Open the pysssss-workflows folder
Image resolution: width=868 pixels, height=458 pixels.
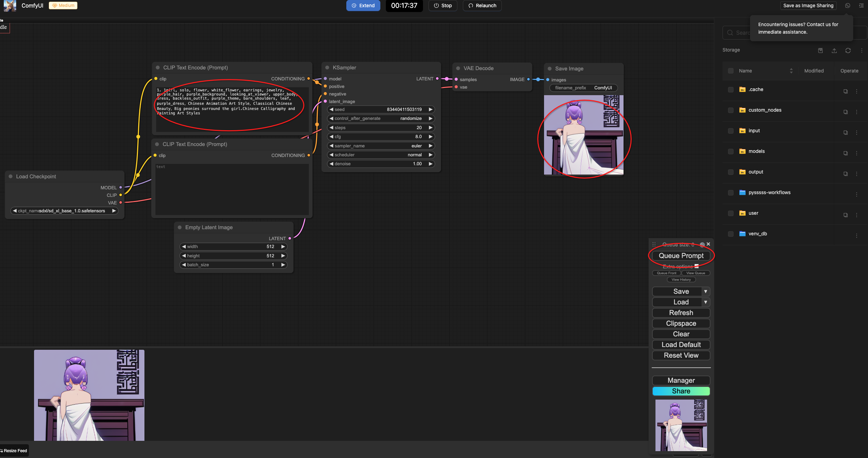pyautogui.click(x=769, y=192)
